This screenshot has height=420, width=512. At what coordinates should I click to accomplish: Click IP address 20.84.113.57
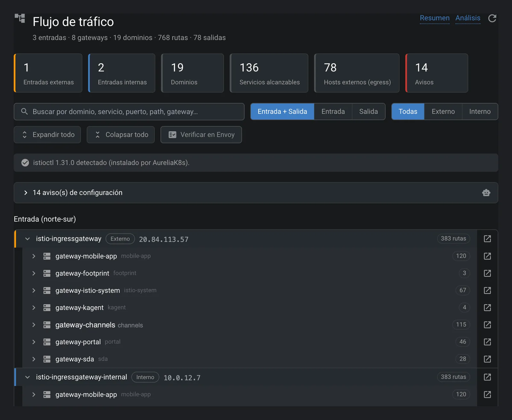coord(164,239)
